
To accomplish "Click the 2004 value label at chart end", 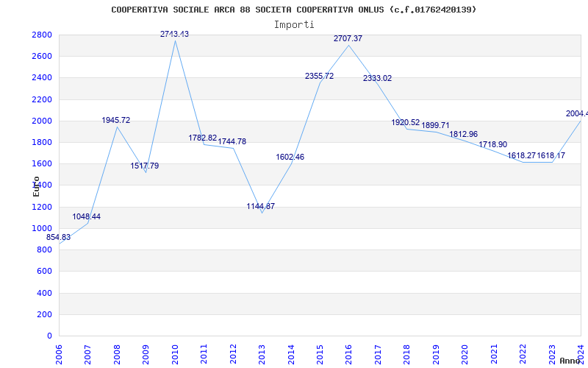I will pyautogui.click(x=577, y=113).
